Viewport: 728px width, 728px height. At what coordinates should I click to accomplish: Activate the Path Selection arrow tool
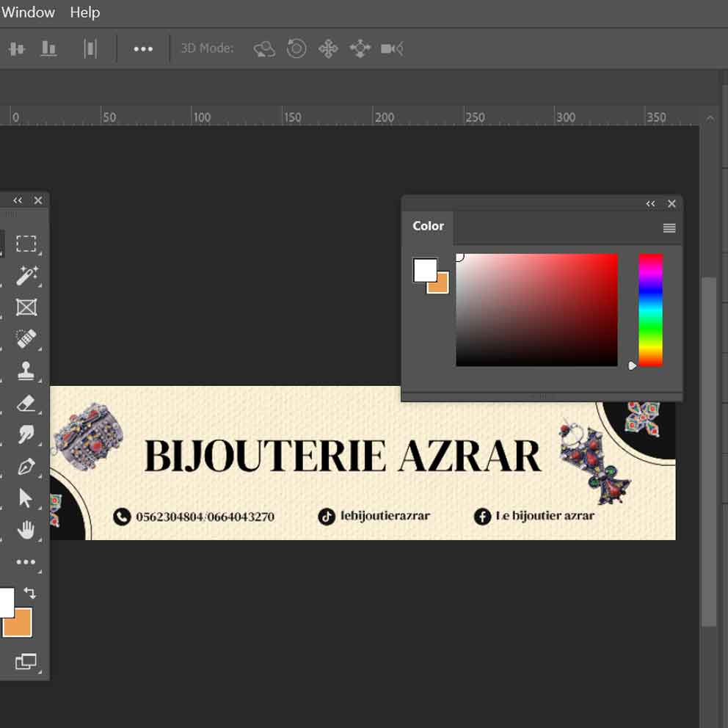click(26, 498)
